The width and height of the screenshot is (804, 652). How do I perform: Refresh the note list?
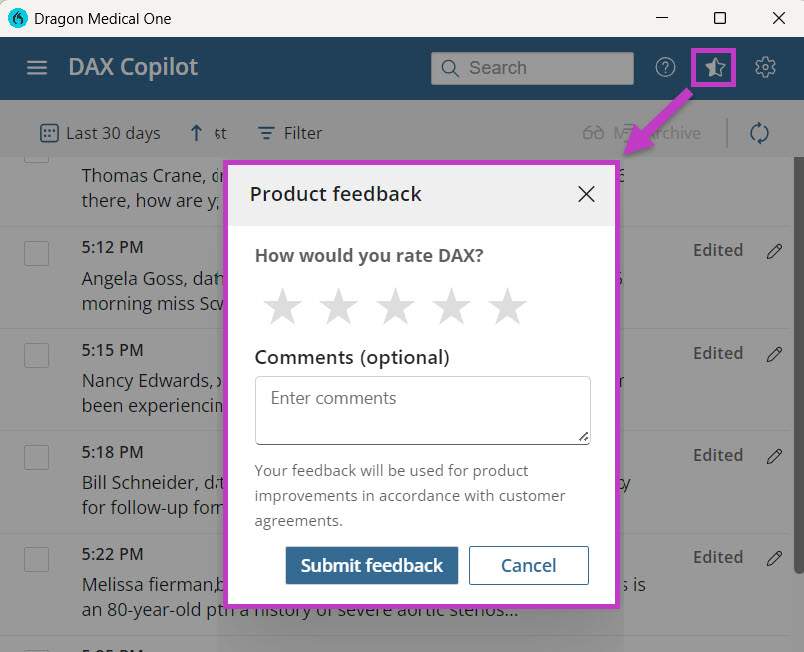(x=759, y=132)
